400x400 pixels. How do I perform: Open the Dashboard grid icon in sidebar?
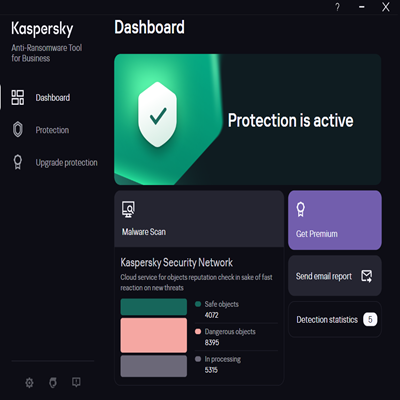pyautogui.click(x=18, y=97)
